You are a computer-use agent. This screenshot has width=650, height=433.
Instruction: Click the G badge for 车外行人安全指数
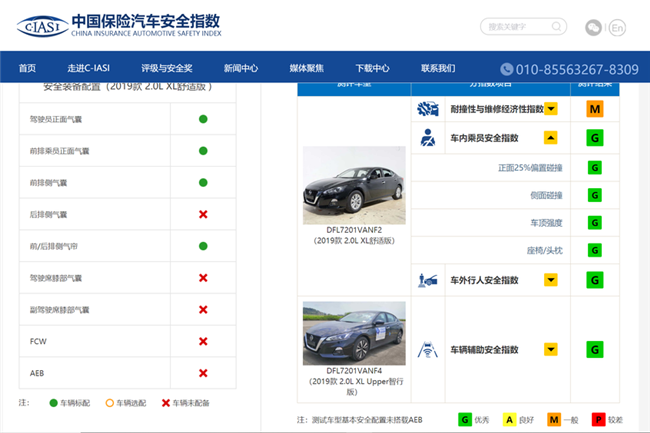595,280
